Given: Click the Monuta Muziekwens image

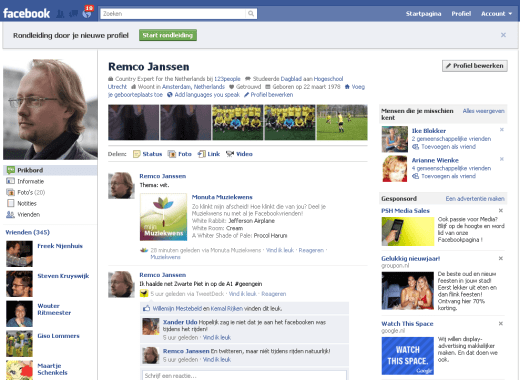Looking at the screenshot, I should click(x=163, y=217).
